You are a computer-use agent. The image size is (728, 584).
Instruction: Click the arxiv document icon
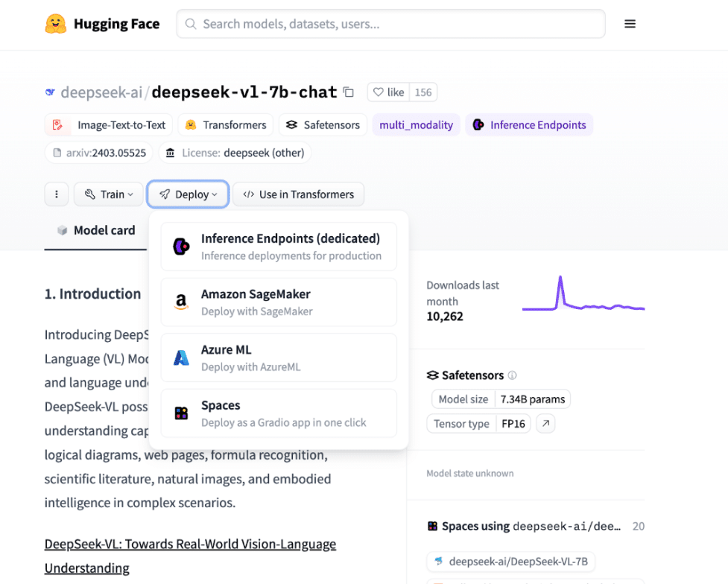pyautogui.click(x=57, y=153)
